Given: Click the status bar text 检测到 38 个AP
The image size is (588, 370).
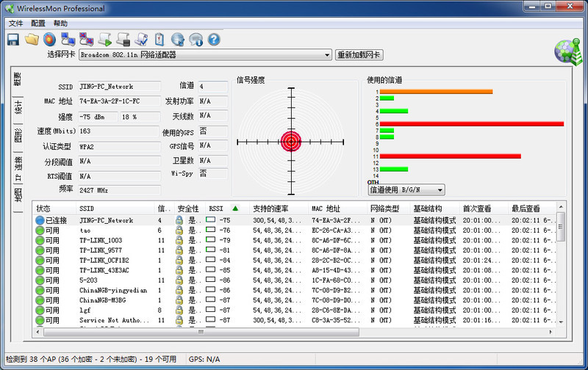Looking at the screenshot, I should (91, 359).
